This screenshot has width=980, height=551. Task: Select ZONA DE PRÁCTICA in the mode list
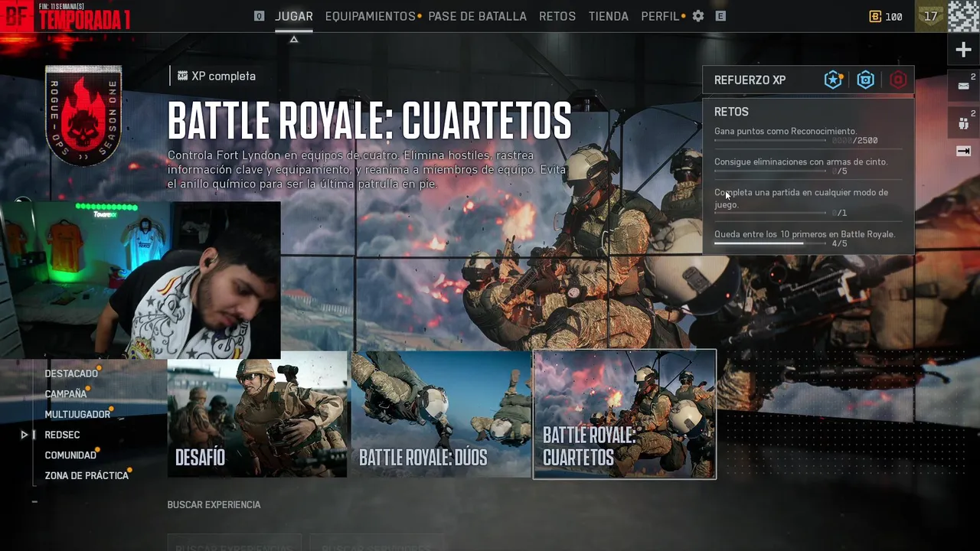(87, 475)
